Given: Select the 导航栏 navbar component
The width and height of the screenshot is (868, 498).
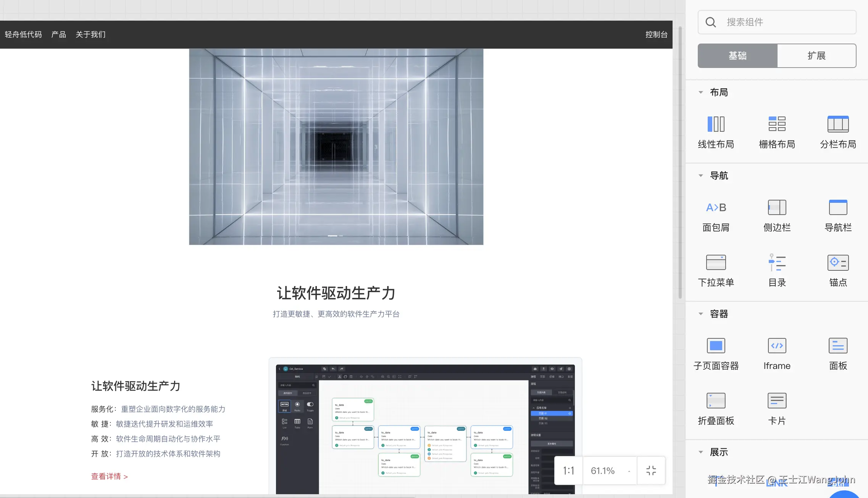Looking at the screenshot, I should pyautogui.click(x=837, y=215).
